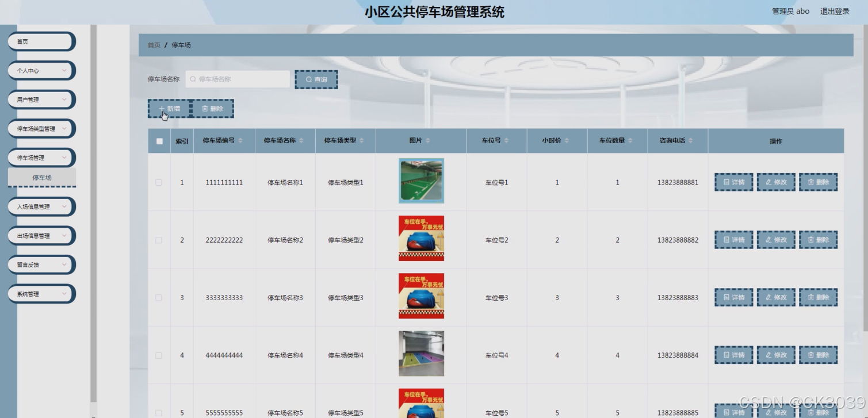Click the 操作 column header
This screenshot has height=418, width=868.
click(x=776, y=141)
